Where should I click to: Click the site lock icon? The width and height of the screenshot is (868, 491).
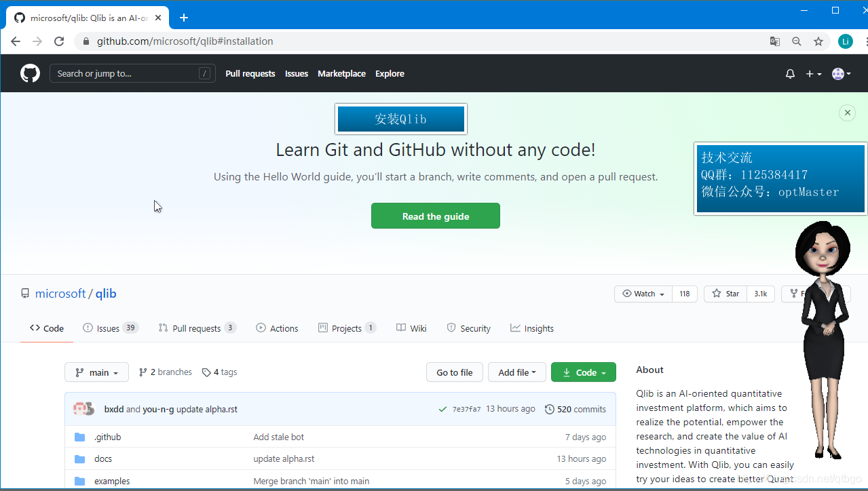(86, 41)
